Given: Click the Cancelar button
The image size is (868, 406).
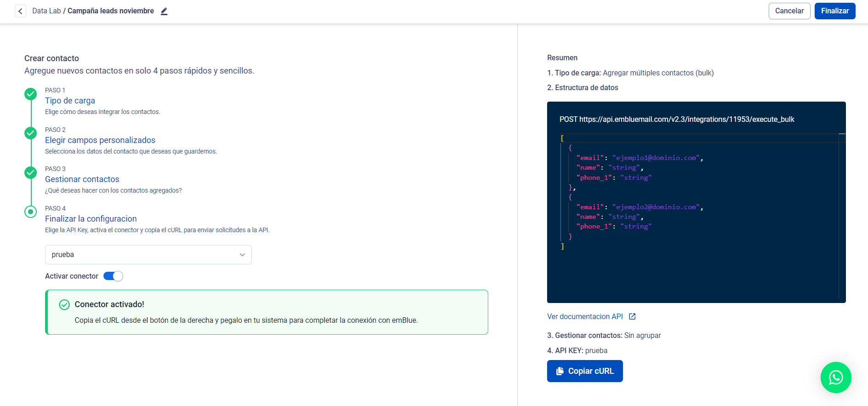Looking at the screenshot, I should pos(789,11).
